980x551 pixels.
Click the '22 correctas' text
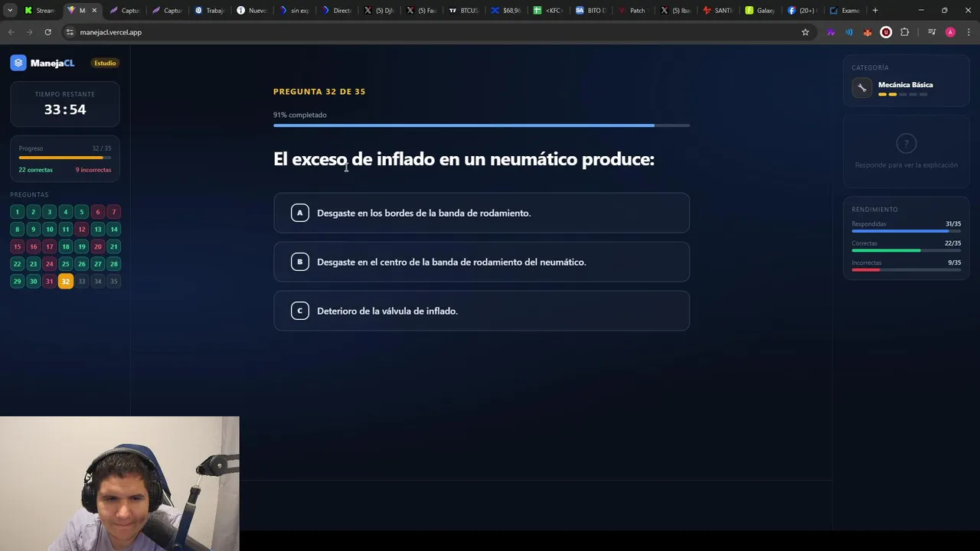coord(35,170)
